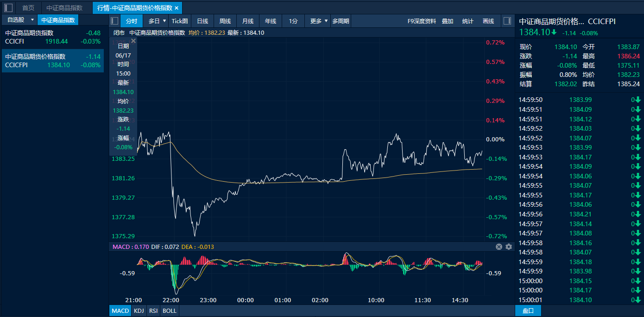Switch indicator to KDJ
Screen dimensions: 644x317
point(139,311)
